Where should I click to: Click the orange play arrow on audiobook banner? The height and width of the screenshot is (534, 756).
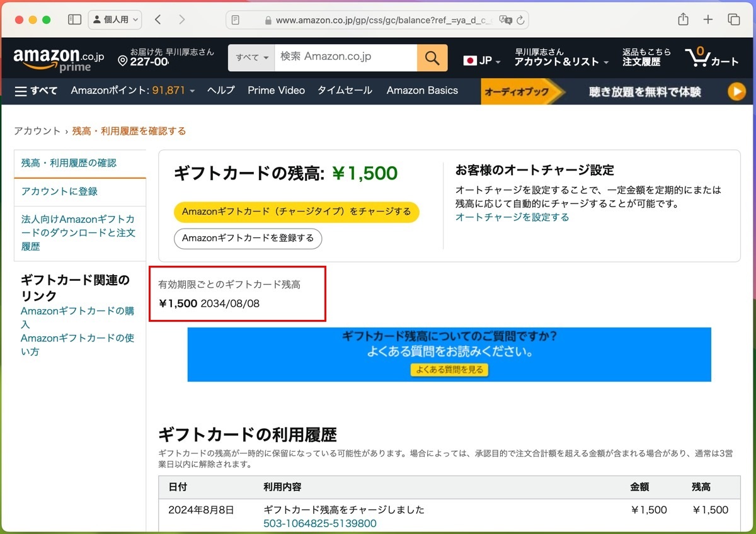point(736,91)
